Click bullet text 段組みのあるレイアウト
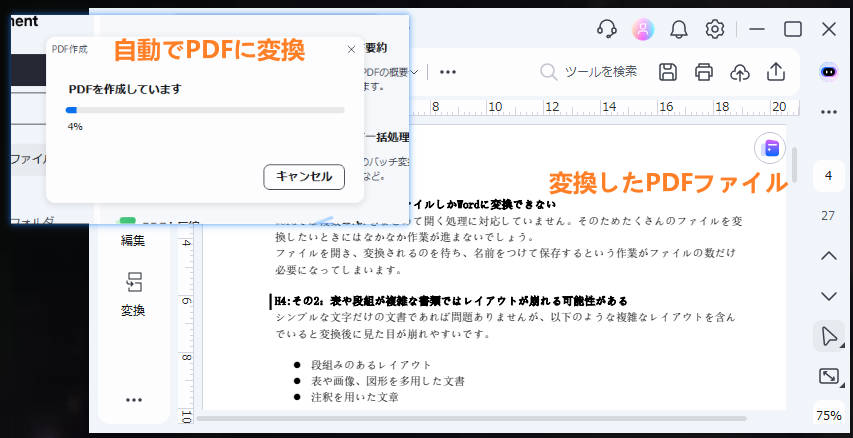 coord(371,365)
